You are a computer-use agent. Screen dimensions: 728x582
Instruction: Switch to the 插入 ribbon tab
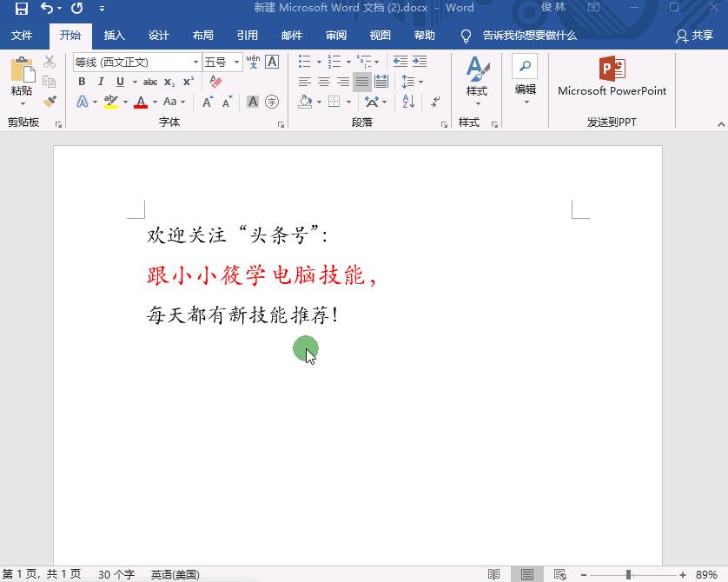pos(115,36)
